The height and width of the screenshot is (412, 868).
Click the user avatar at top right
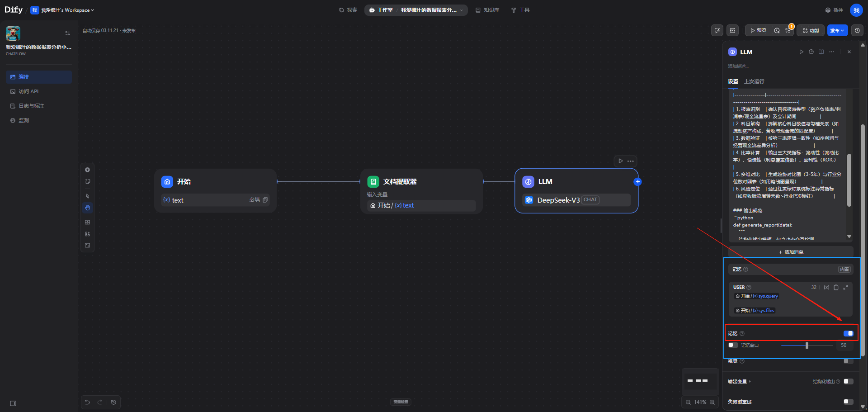pos(856,10)
